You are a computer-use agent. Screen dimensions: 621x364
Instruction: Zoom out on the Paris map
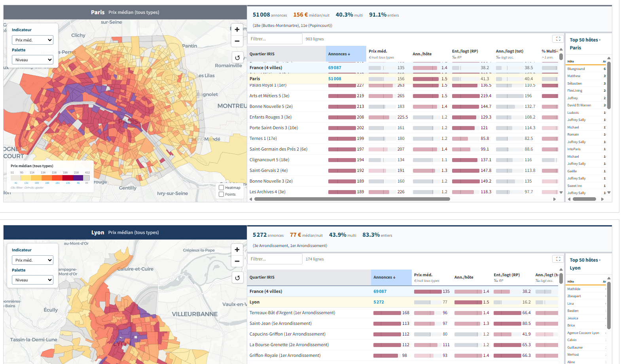237,41
